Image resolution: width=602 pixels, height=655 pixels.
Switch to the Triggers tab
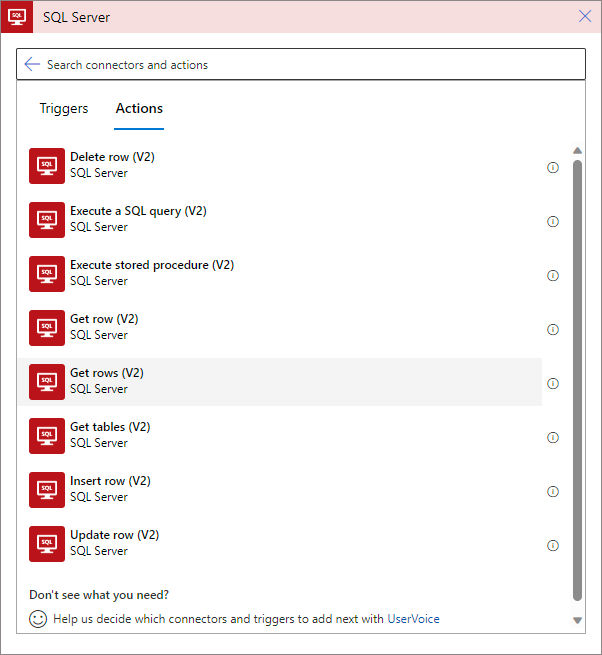coord(64,109)
